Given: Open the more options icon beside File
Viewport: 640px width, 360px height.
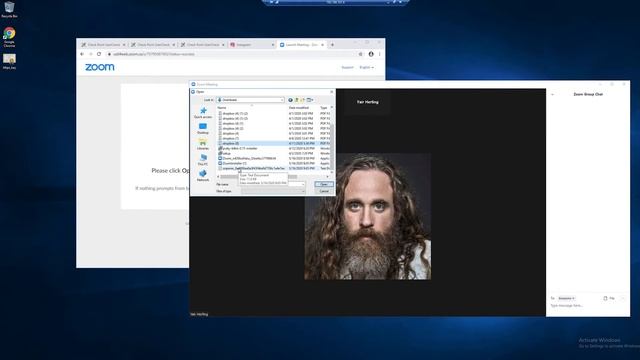Looking at the screenshot, I should point(623,298).
